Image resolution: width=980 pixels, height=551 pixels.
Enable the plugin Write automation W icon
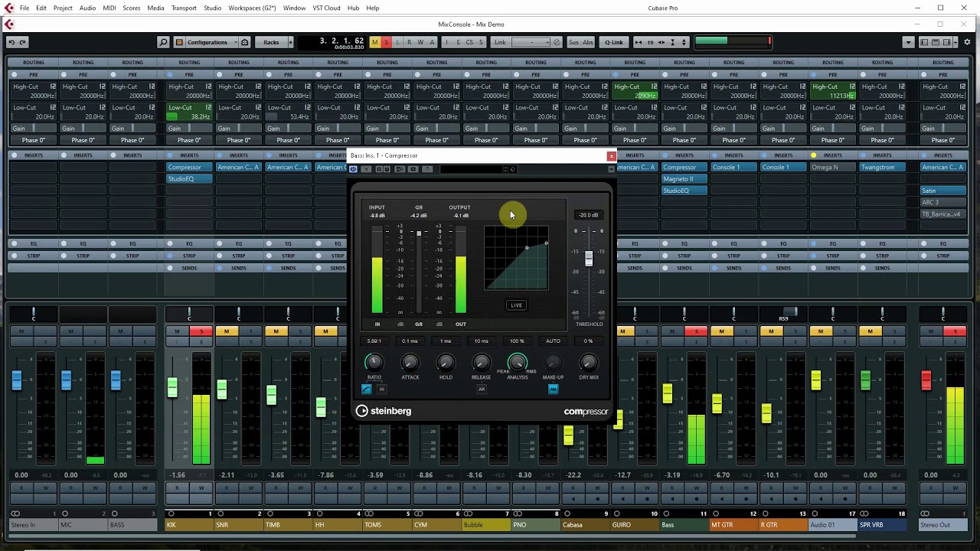pyautogui.click(x=387, y=169)
